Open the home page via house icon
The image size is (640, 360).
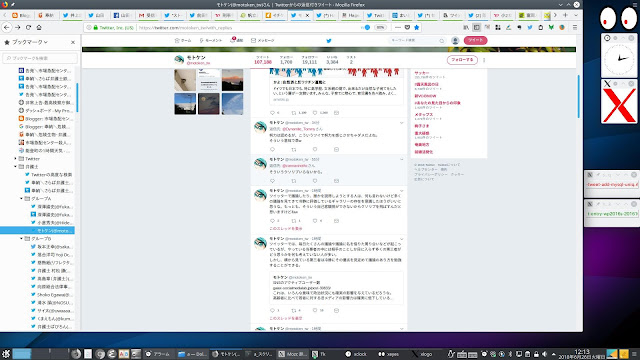tap(39, 27)
